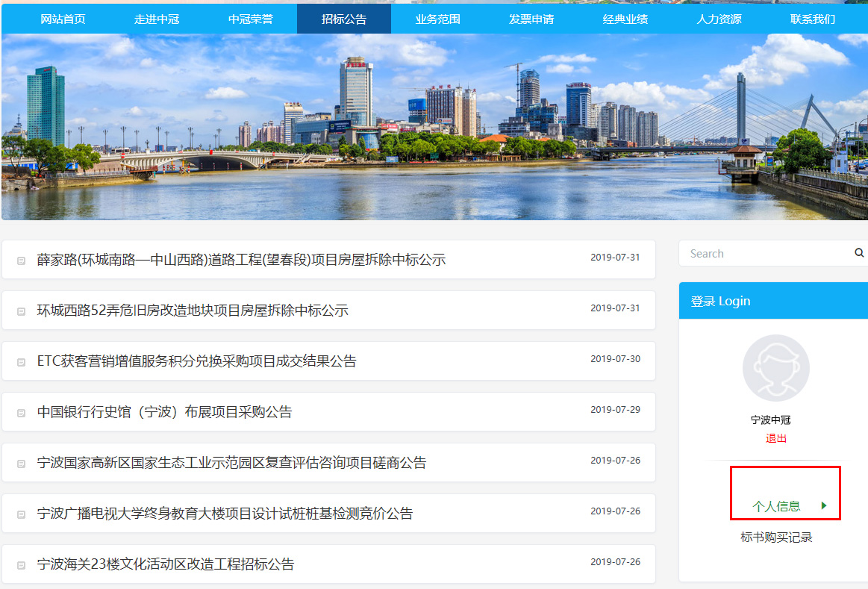This screenshot has height=589, width=868.
Task: Click document icon beside 宁波海关23楼 notice
Action: (21, 566)
